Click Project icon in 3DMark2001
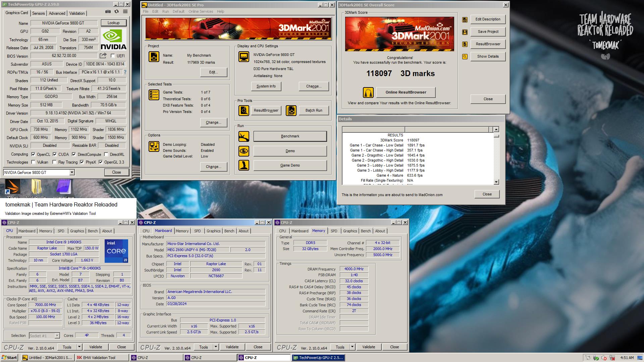Screen dimensions: 644x362 point(154,57)
